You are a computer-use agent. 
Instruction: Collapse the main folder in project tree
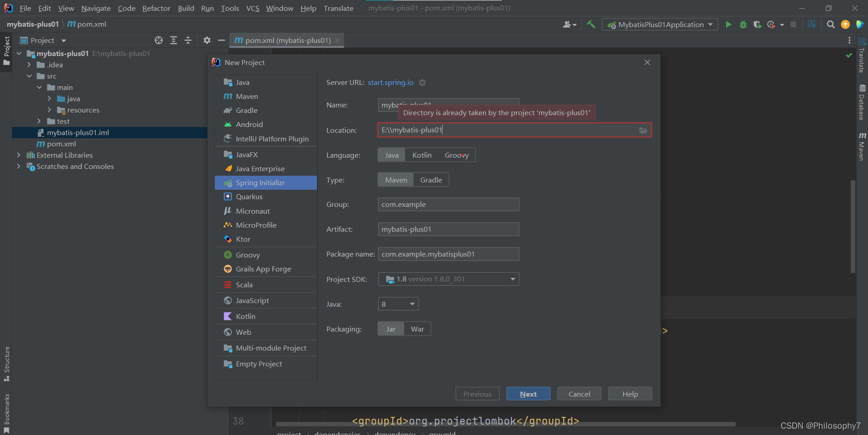[x=39, y=87]
